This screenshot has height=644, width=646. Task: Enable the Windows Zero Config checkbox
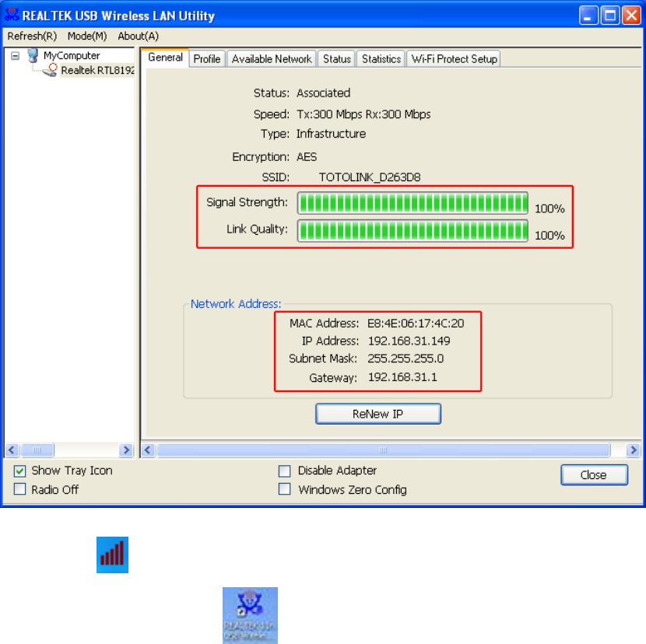tap(285, 489)
